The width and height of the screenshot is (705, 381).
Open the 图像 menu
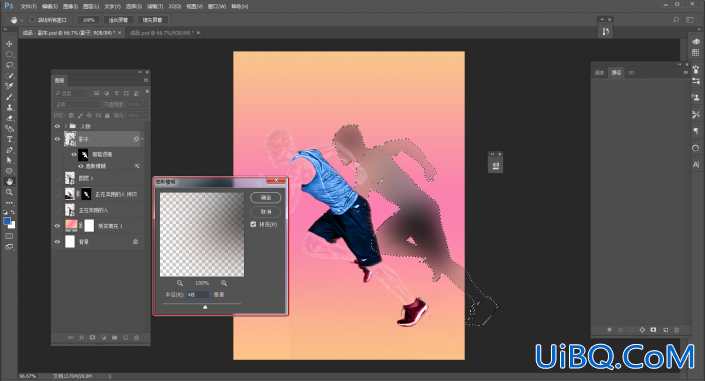(x=70, y=7)
